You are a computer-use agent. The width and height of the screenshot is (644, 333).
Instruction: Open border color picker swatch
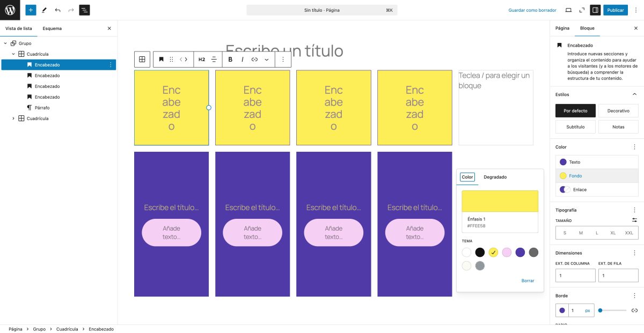click(x=562, y=310)
